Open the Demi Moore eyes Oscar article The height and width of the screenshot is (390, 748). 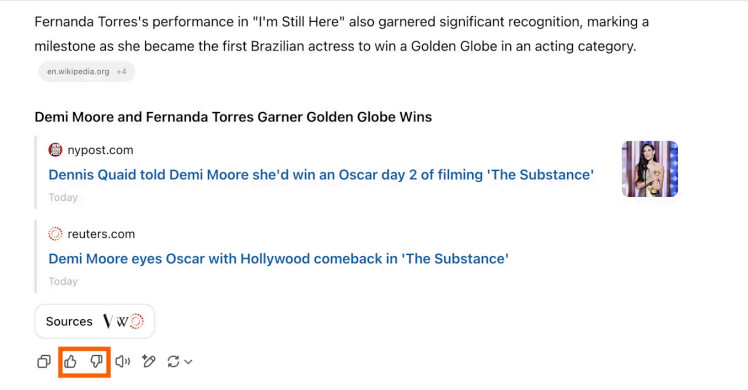pos(279,259)
